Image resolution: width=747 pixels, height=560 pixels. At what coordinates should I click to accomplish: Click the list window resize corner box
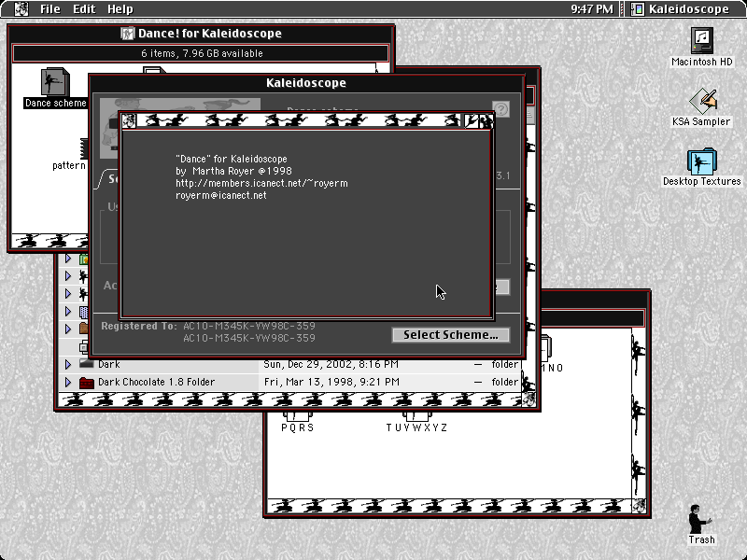[x=529, y=399]
